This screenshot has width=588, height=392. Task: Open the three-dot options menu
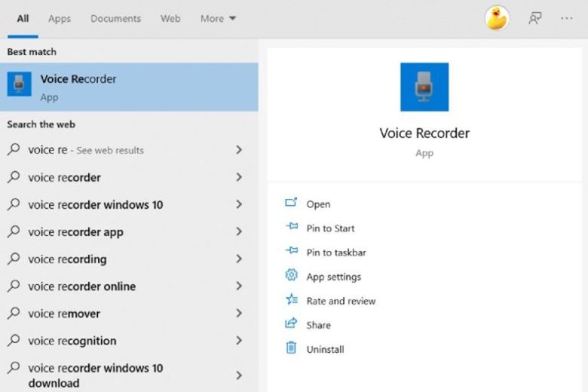point(566,18)
